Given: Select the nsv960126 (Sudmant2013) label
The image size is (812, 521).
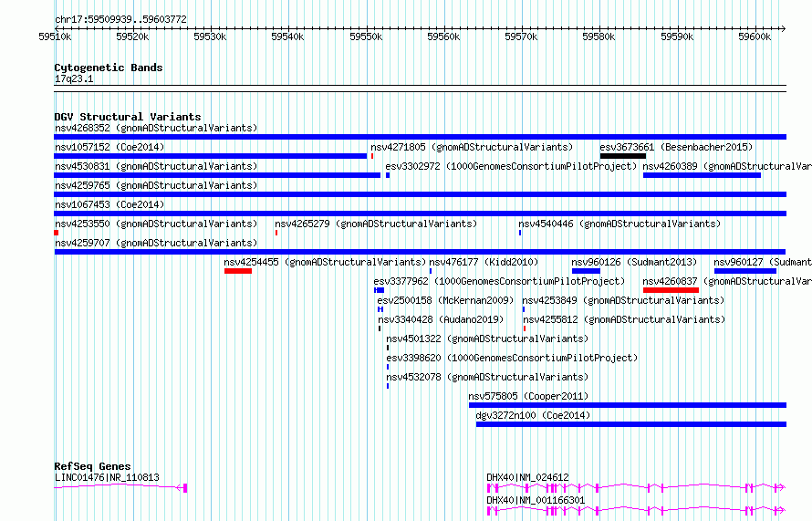Looking at the screenshot, I should coord(634,262).
